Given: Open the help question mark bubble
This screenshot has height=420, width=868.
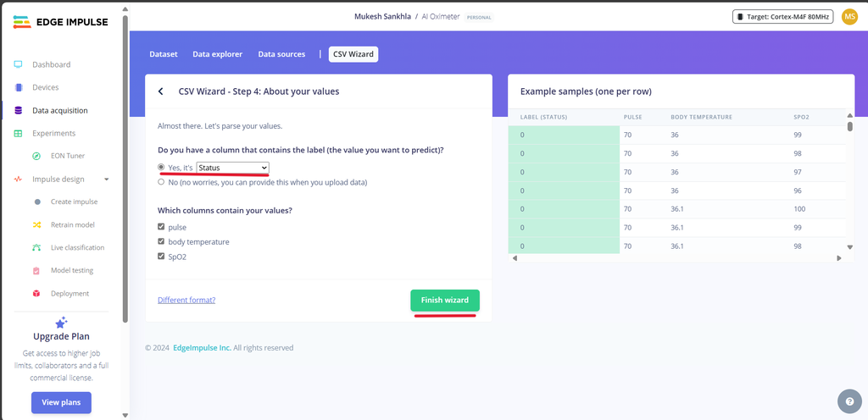Looking at the screenshot, I should [849, 401].
